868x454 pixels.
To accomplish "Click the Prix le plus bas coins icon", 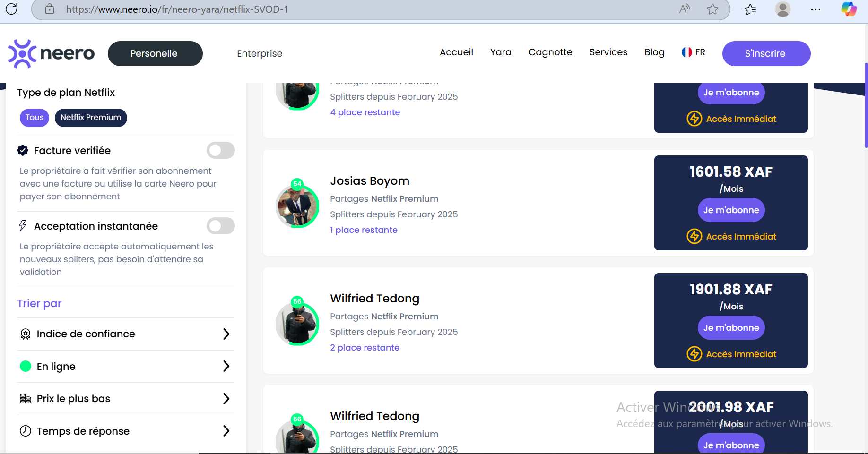I will 26,399.
